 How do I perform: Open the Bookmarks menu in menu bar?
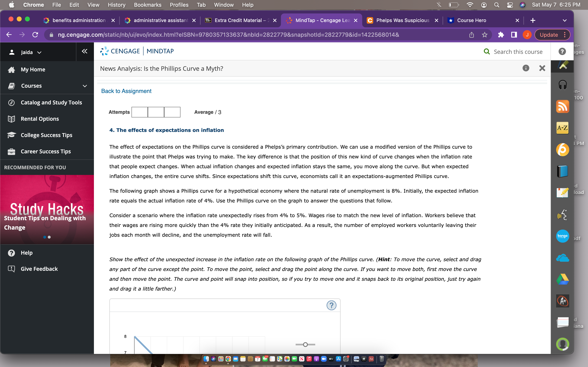pyautogui.click(x=148, y=5)
